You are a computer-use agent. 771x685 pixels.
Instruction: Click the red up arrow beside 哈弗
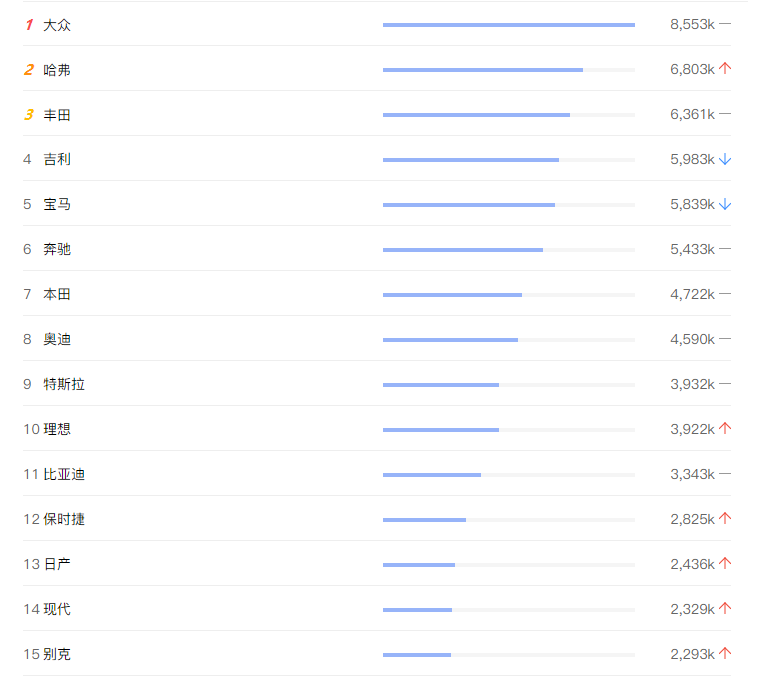click(725, 69)
